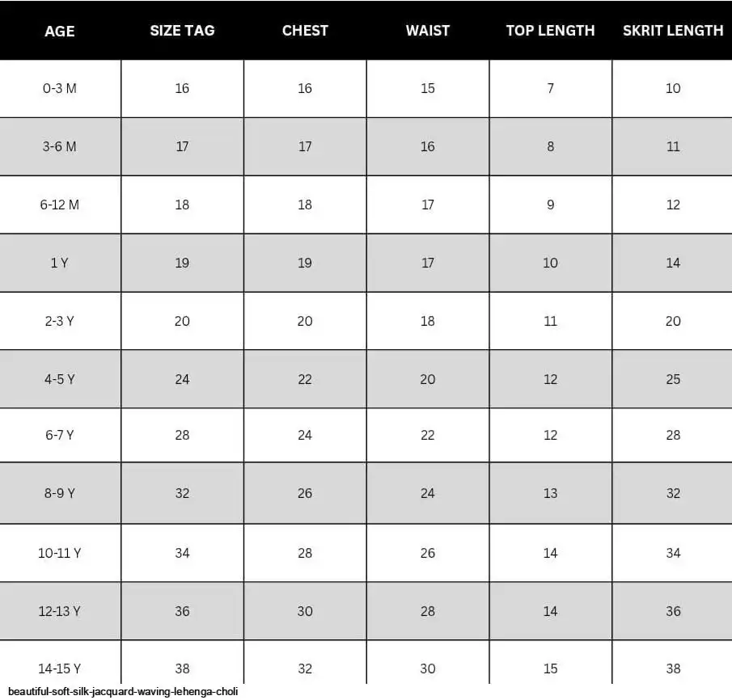Screen dimensions: 732x700
Task: Click the 12-13 Y age row label
Action: (60, 611)
